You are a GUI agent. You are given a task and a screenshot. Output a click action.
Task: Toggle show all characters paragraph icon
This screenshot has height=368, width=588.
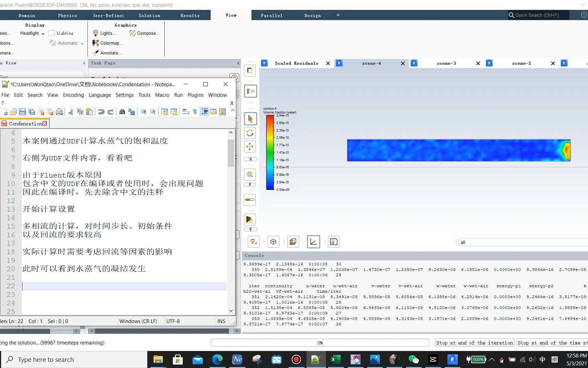[194, 111]
